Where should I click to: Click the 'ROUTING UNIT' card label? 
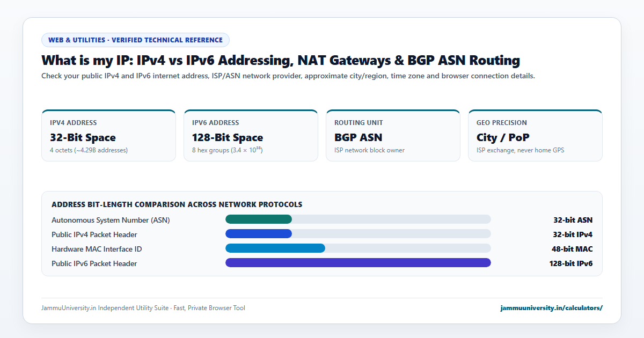point(358,123)
